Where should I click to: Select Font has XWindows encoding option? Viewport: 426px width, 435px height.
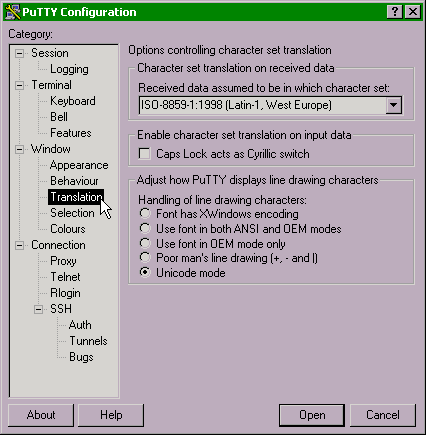145,213
